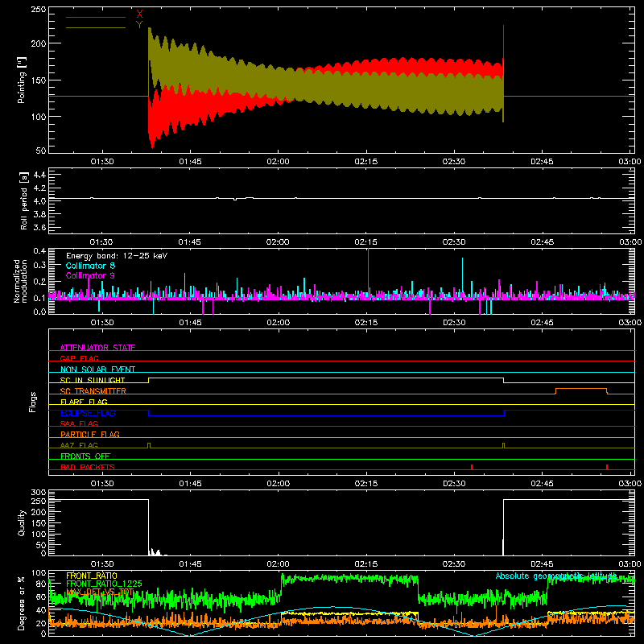
Task: Select the SAA_FLAG label
Action: tap(79, 423)
